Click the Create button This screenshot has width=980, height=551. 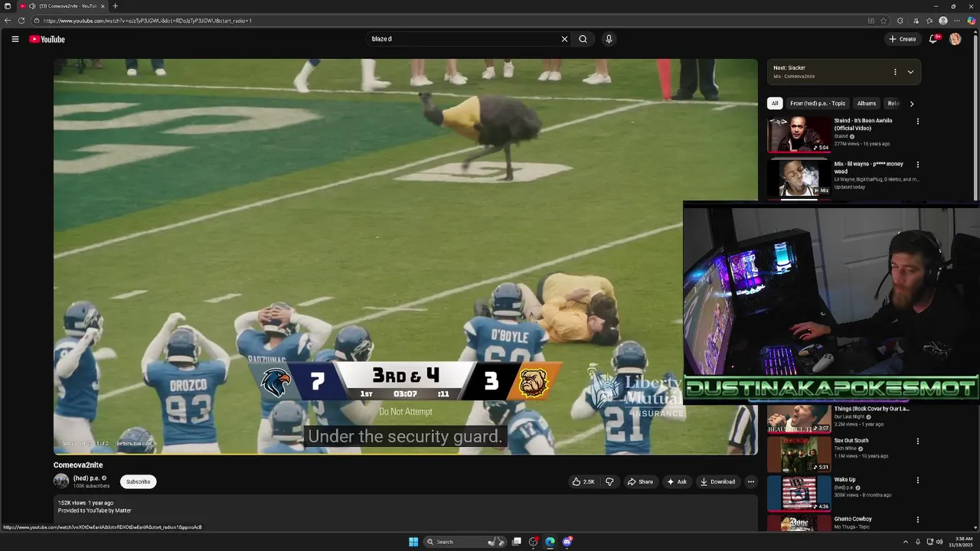tap(903, 39)
